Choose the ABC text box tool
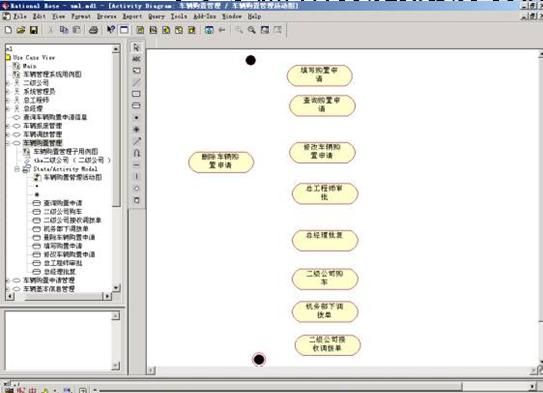Viewport: 543px width, 393px height. (x=136, y=59)
